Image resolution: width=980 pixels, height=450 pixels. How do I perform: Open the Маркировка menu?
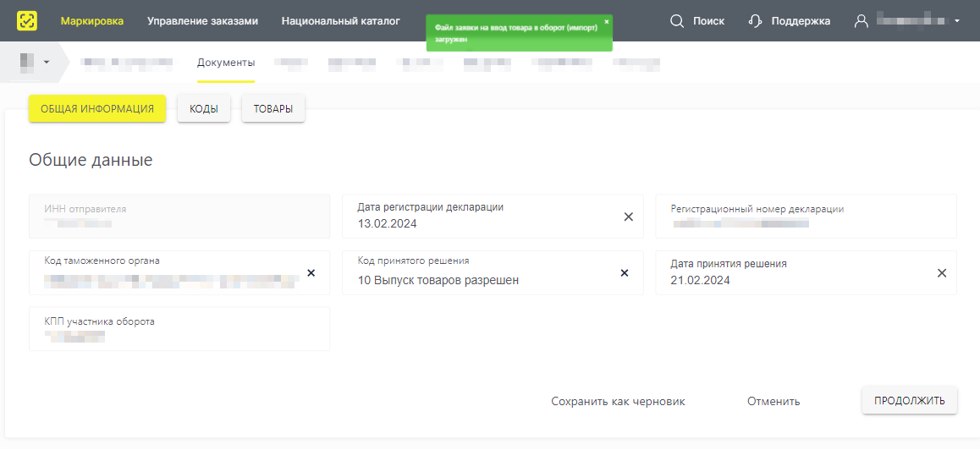pos(92,20)
